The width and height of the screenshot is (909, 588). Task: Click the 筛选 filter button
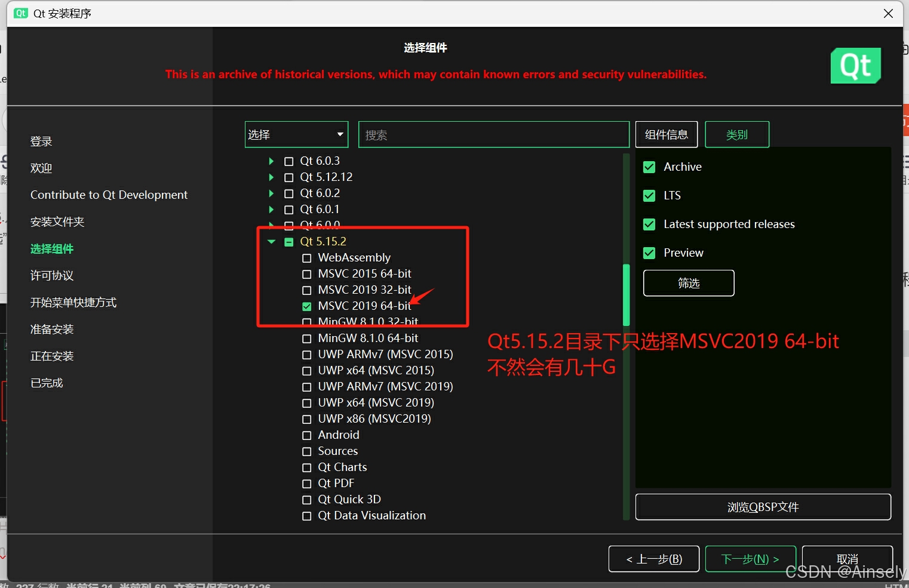[689, 283]
